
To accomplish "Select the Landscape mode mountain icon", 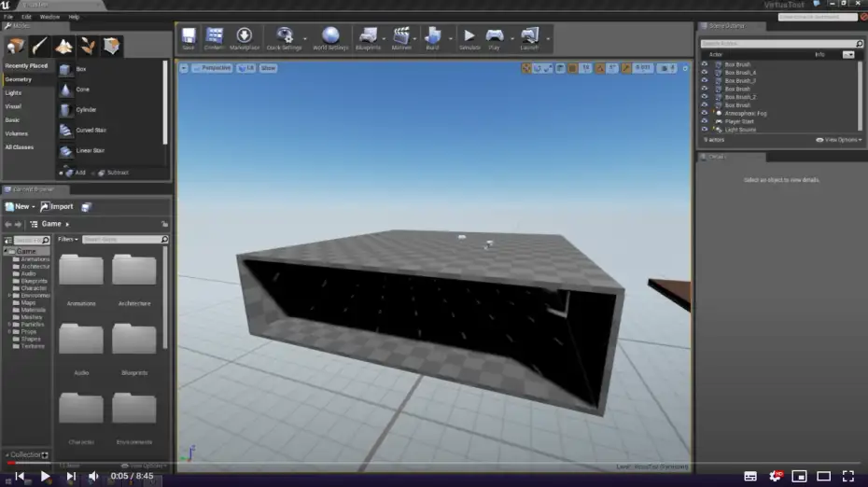I will 63,46.
